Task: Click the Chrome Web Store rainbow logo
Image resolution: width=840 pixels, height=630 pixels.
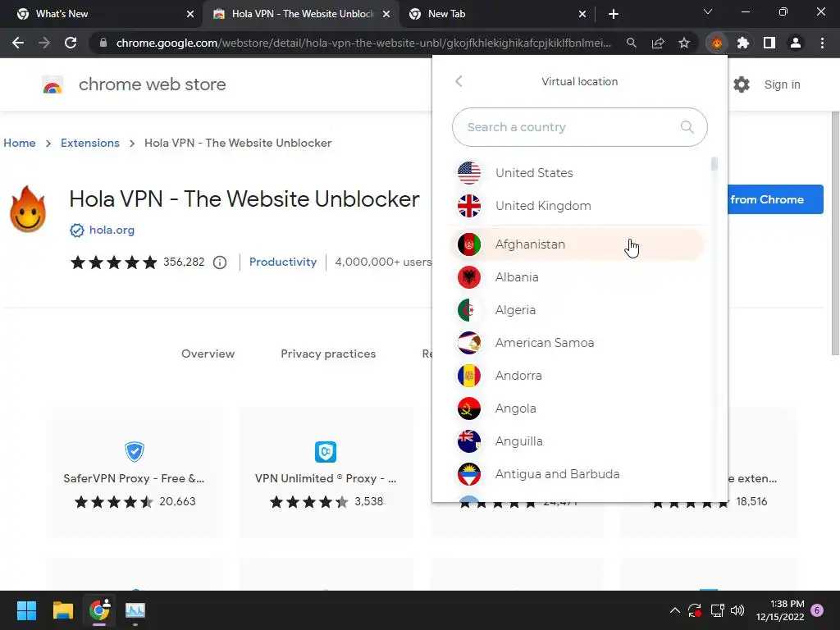Action: (x=52, y=84)
